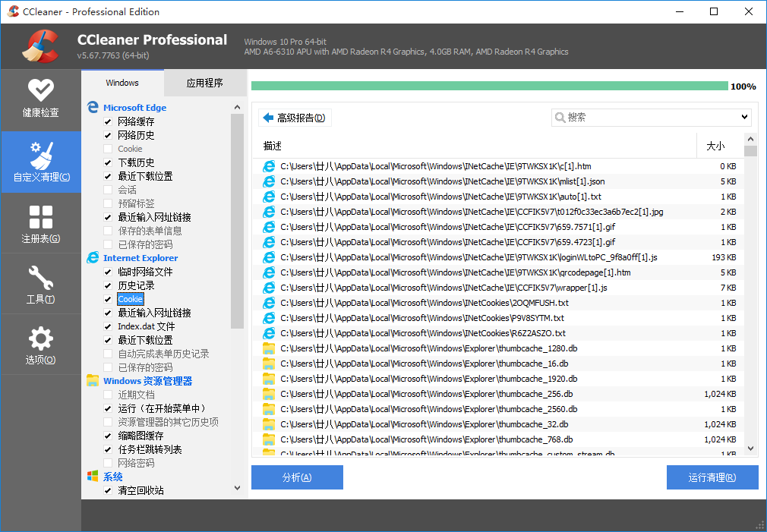The width and height of the screenshot is (767, 532).
Task: Click the cleaner list scrollbar thumb
Action: (237, 221)
